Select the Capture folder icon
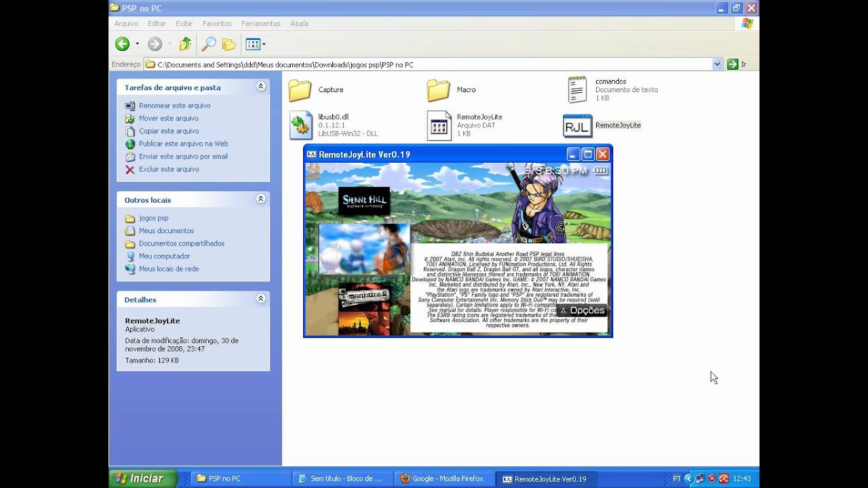868x488 pixels. tap(300, 90)
